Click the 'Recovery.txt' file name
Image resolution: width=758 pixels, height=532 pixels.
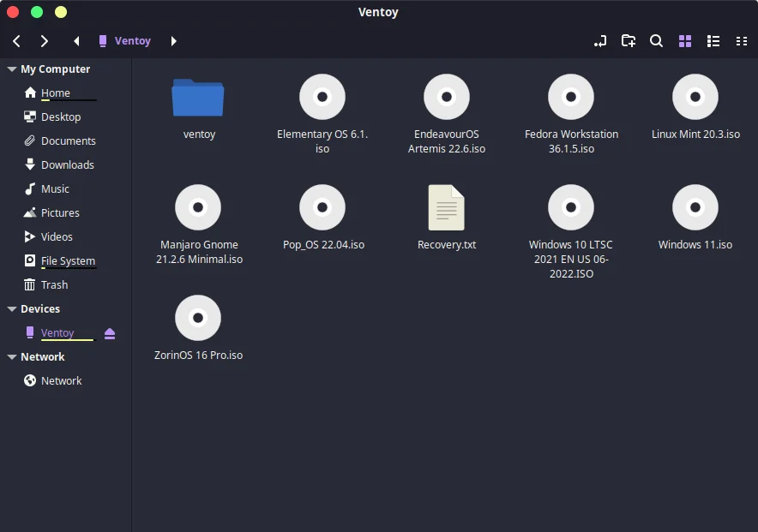pyautogui.click(x=447, y=245)
